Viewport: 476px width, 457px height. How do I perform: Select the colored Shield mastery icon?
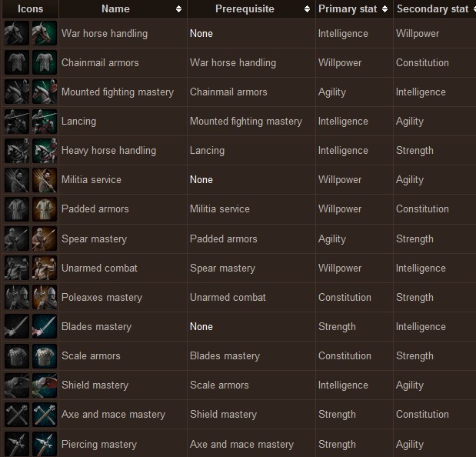pos(45,385)
